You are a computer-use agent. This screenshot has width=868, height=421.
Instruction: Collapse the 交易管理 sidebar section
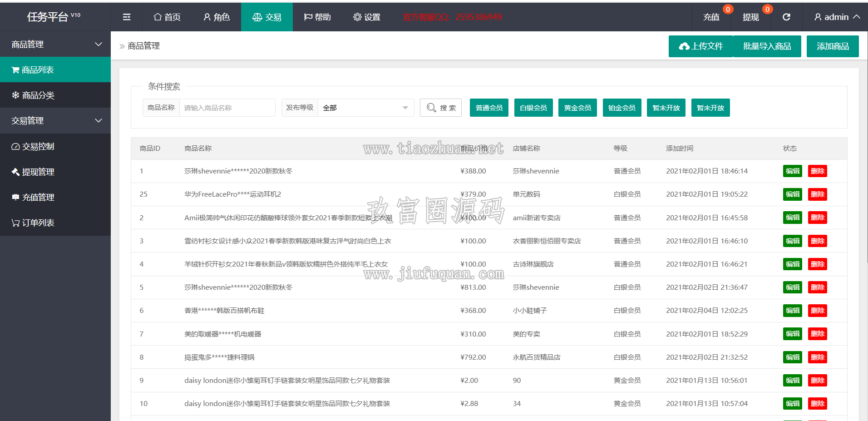point(55,120)
